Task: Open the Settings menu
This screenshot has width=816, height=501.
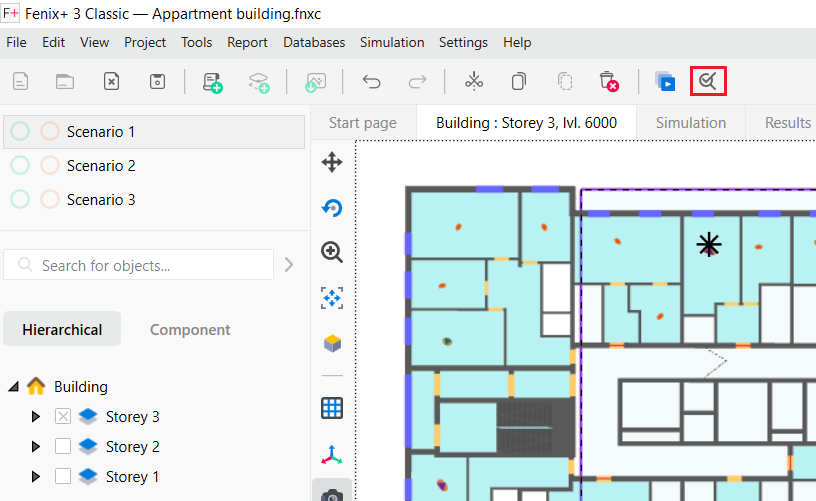Action: click(x=463, y=43)
